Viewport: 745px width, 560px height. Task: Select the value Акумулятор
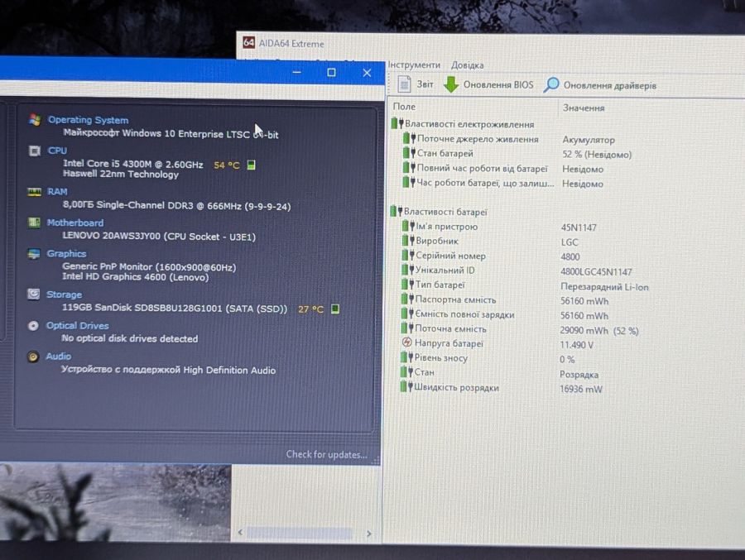[x=589, y=140]
